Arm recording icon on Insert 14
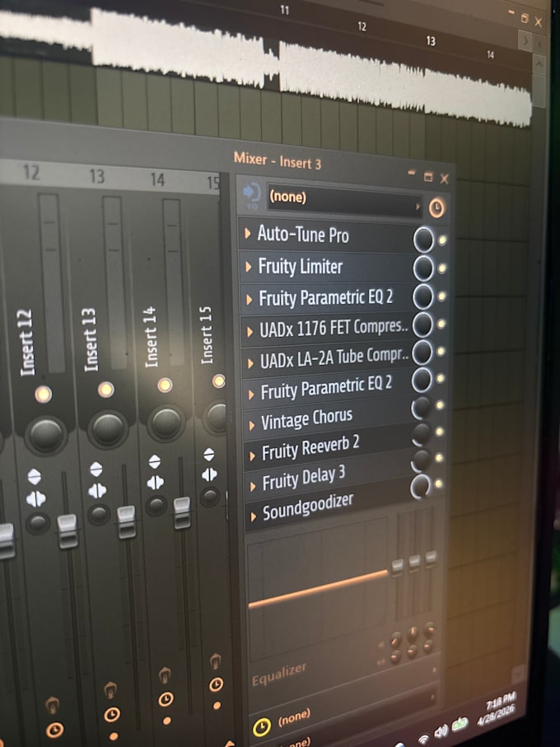Screen dimensions: 560x747 [x=165, y=675]
